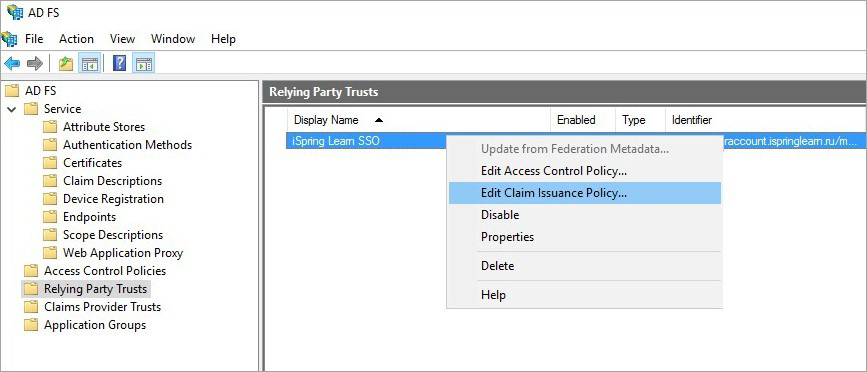Screen dimensions: 867x372
Task: Click the AD FS root folder icon
Action: click(x=12, y=91)
